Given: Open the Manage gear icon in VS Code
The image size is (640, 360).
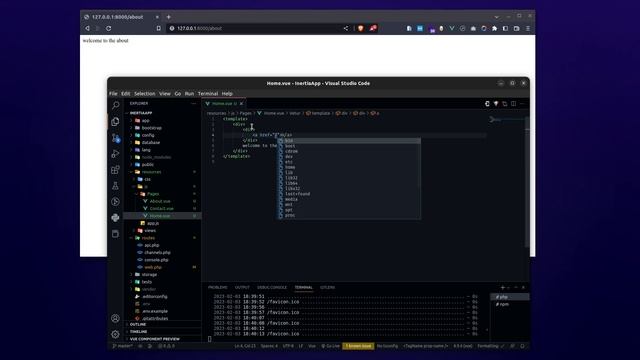Looking at the screenshot, I should tap(116, 334).
